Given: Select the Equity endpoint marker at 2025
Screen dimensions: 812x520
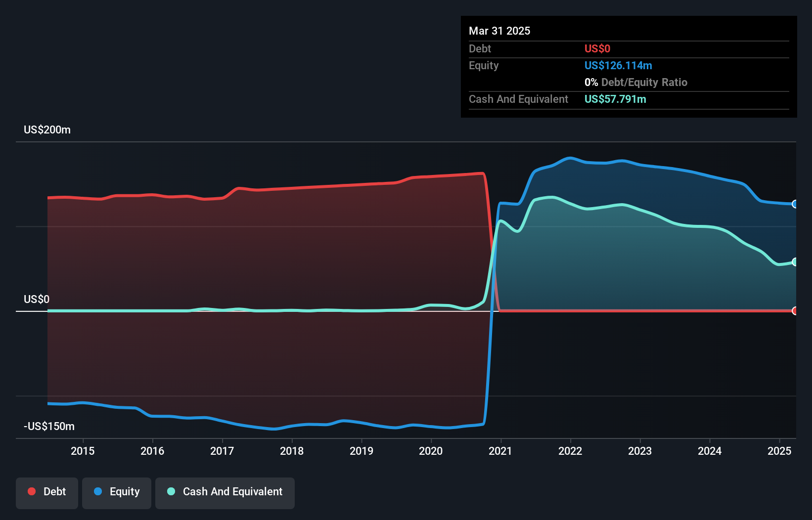Looking at the screenshot, I should coord(795,204).
